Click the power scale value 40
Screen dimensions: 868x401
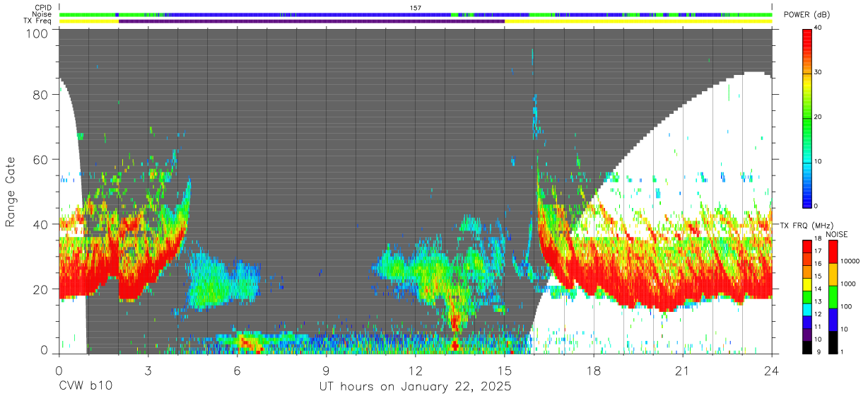coord(819,29)
